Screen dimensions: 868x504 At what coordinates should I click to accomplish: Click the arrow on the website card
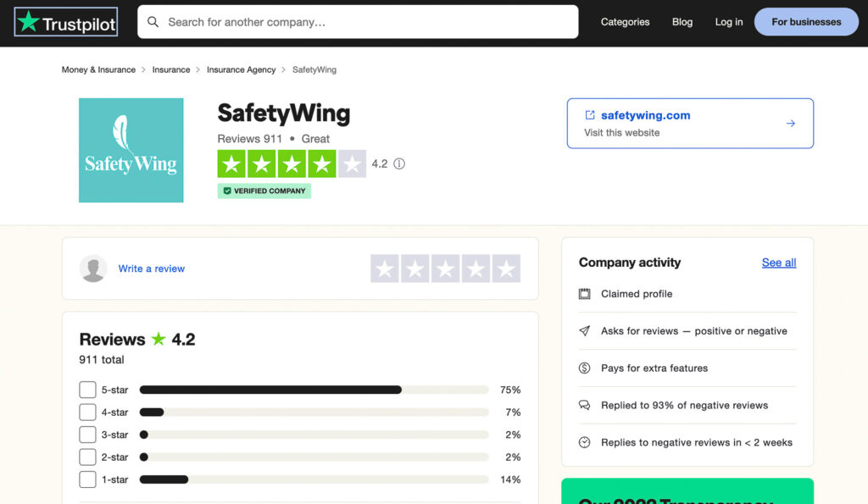[x=791, y=124]
